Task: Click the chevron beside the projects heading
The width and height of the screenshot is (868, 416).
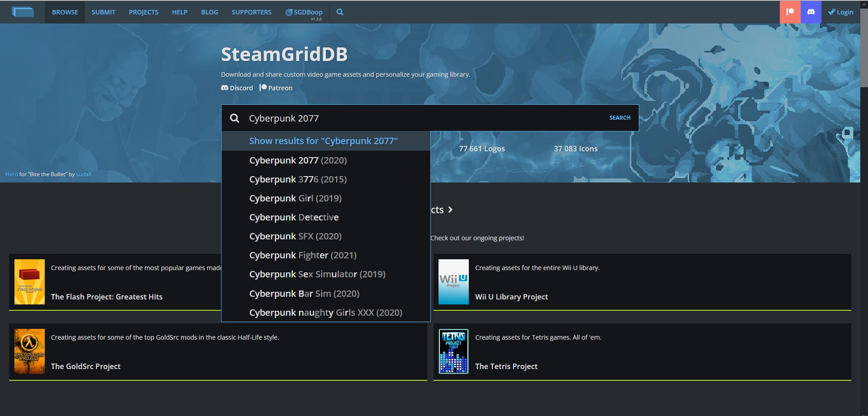Action: (450, 210)
